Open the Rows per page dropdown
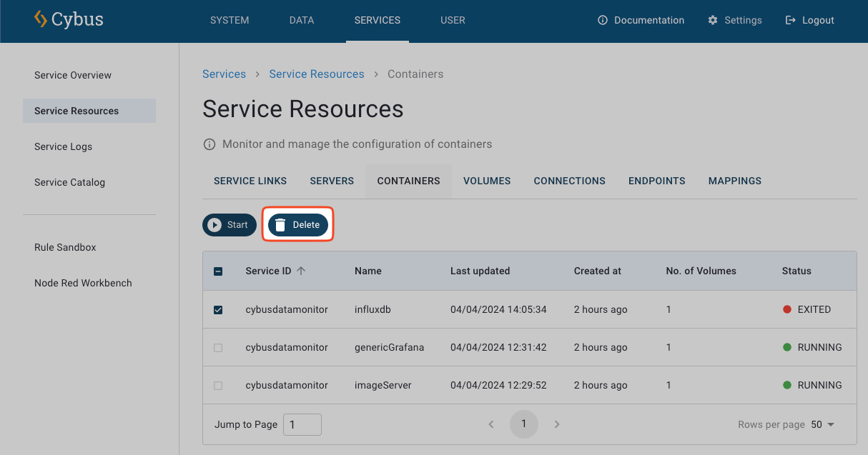 823,424
